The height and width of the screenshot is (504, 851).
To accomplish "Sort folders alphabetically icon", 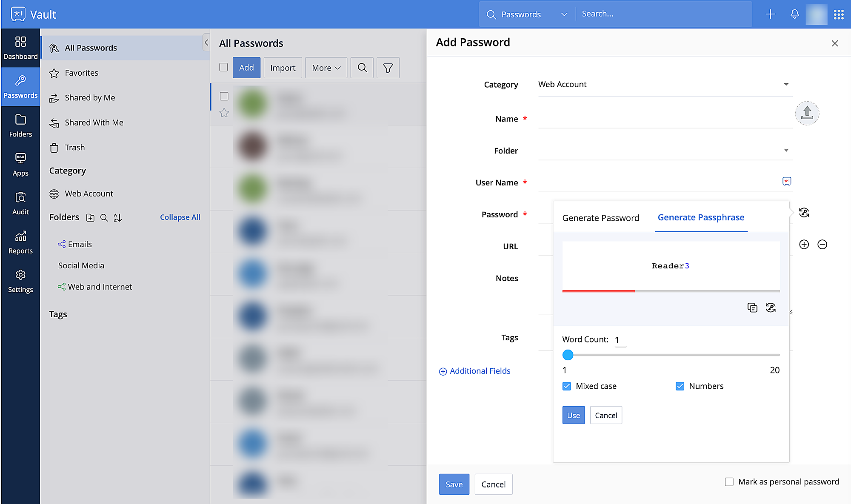I will [118, 218].
